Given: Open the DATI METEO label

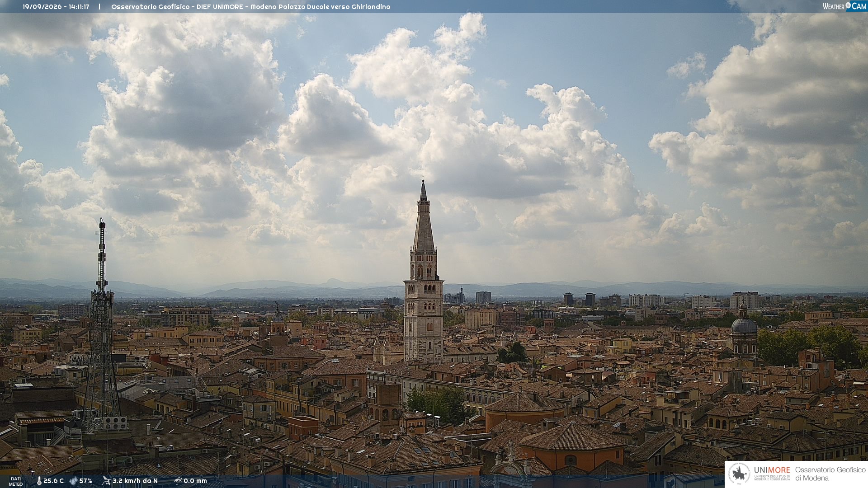Looking at the screenshot, I should tap(16, 481).
